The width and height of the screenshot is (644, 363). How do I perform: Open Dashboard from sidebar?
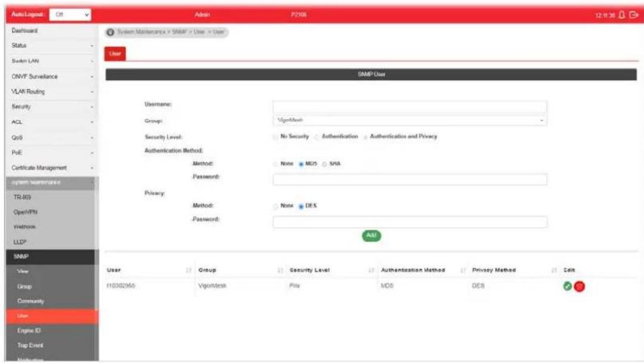point(24,30)
